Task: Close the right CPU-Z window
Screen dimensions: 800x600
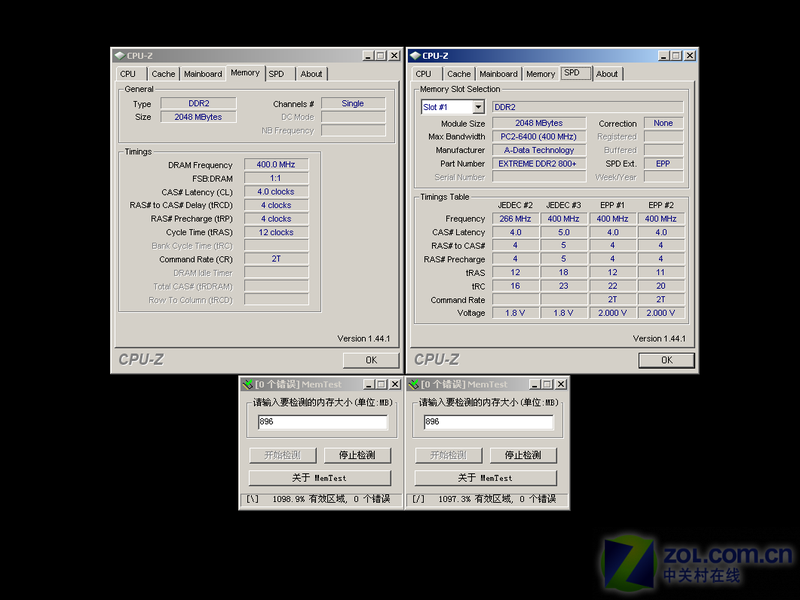Action: click(x=690, y=56)
